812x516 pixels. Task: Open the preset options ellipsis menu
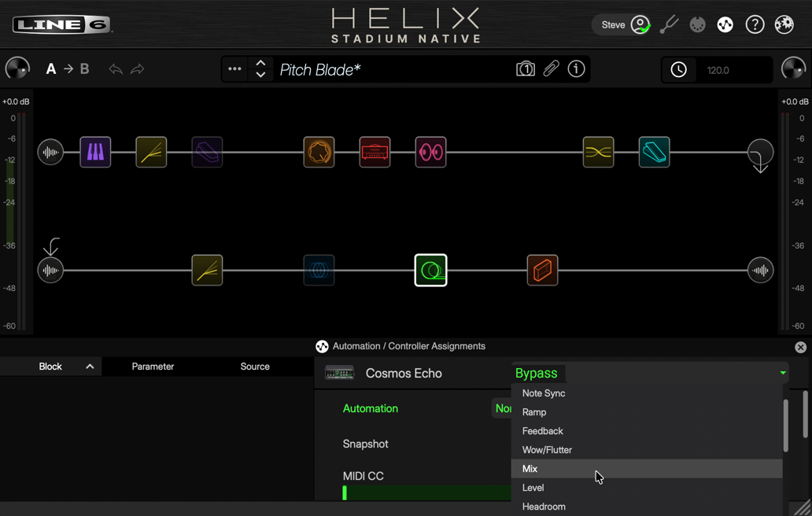[234, 69]
